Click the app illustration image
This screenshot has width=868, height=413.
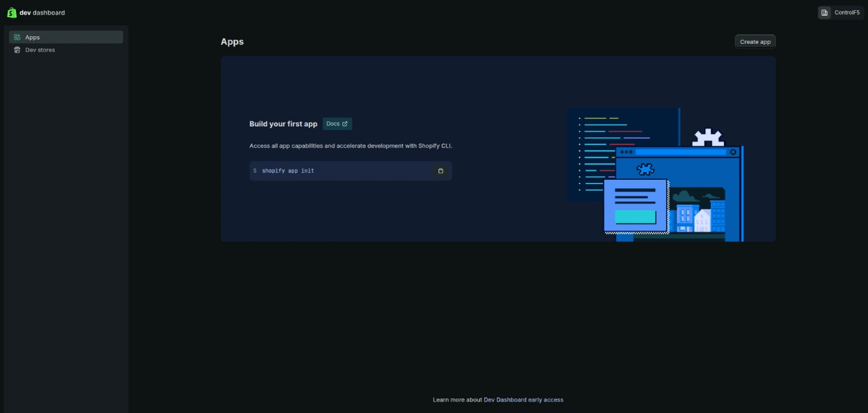[655, 175]
